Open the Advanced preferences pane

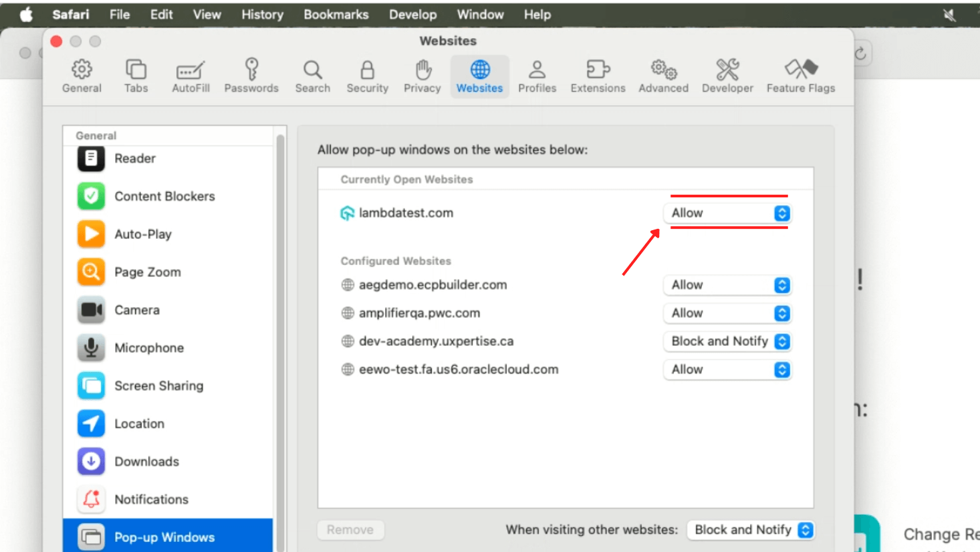click(x=663, y=76)
